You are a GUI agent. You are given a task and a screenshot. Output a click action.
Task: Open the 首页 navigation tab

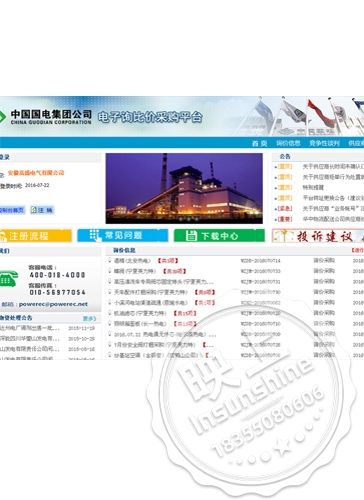[259, 143]
